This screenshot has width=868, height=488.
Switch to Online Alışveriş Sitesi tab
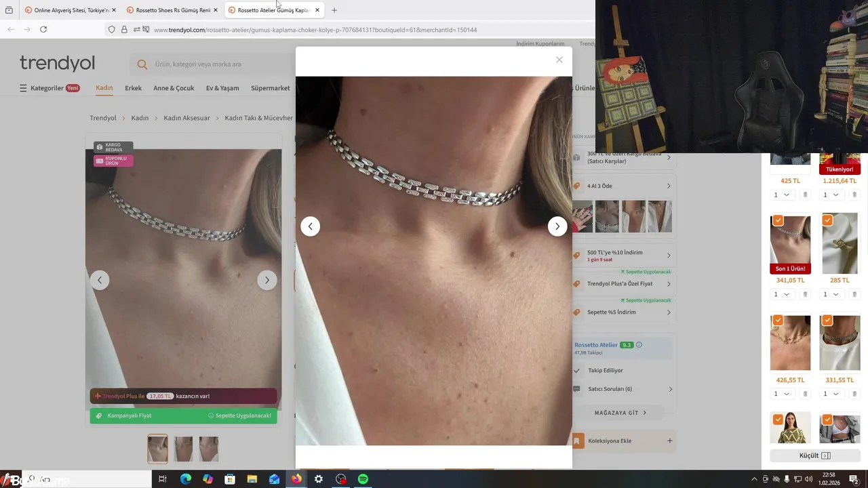point(71,10)
